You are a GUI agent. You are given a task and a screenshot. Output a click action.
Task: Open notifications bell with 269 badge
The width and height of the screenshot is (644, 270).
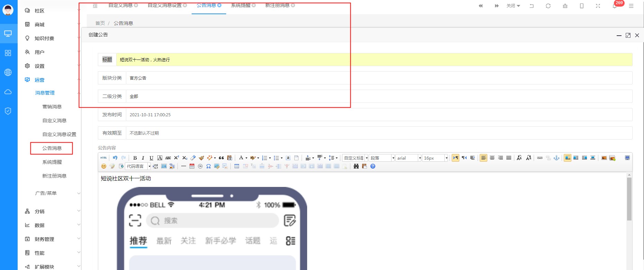point(615,6)
